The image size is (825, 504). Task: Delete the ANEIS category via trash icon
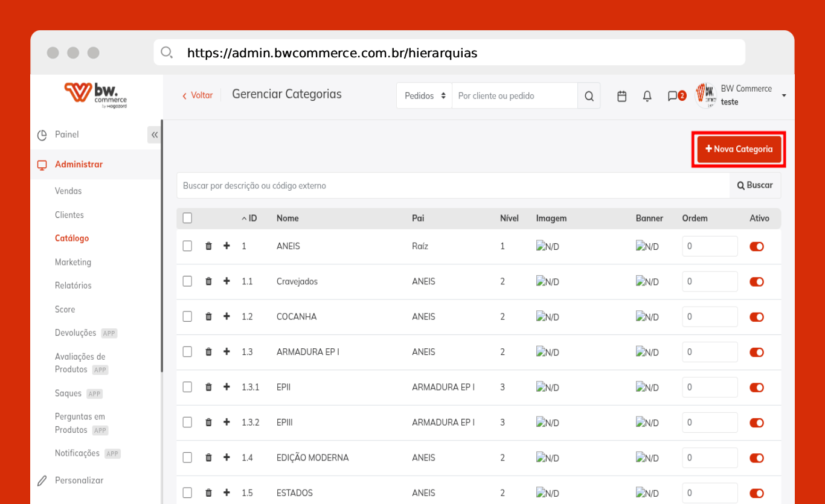click(208, 246)
